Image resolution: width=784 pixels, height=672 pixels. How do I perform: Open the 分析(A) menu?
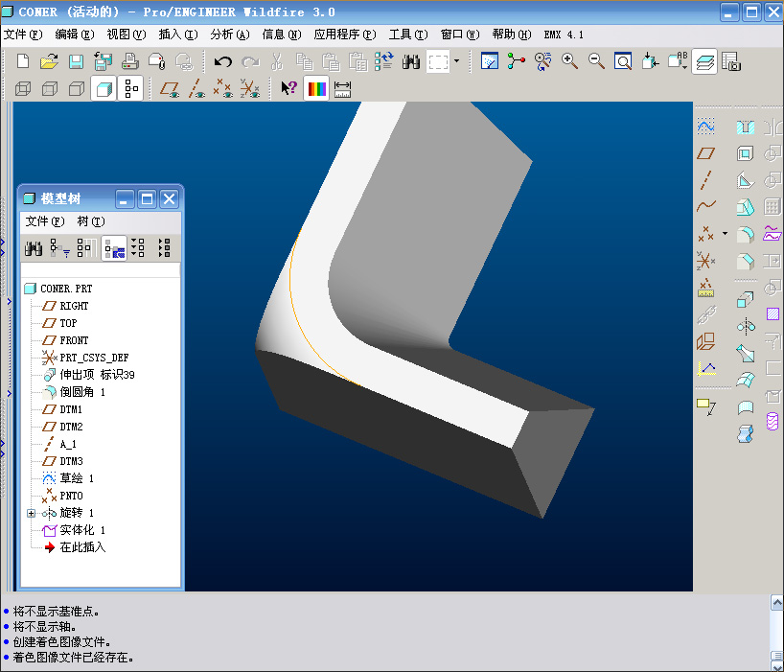[x=229, y=35]
